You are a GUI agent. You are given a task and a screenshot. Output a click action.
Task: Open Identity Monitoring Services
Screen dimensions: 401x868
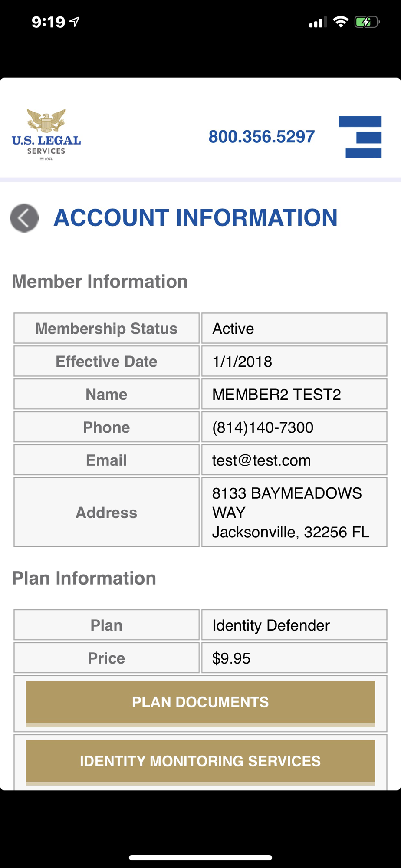click(x=200, y=762)
